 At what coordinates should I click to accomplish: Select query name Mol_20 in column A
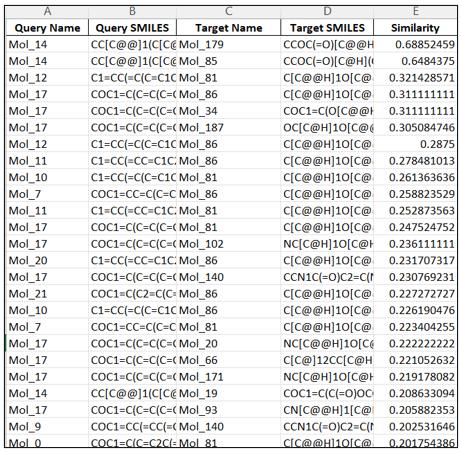(x=47, y=260)
